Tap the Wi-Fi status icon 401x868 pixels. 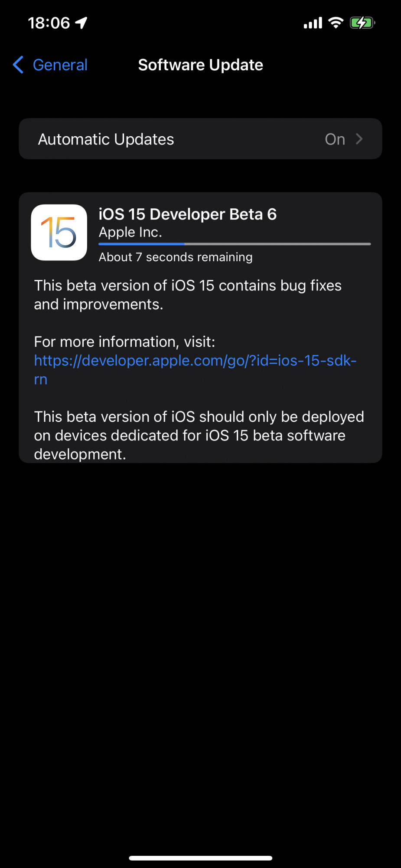[336, 23]
